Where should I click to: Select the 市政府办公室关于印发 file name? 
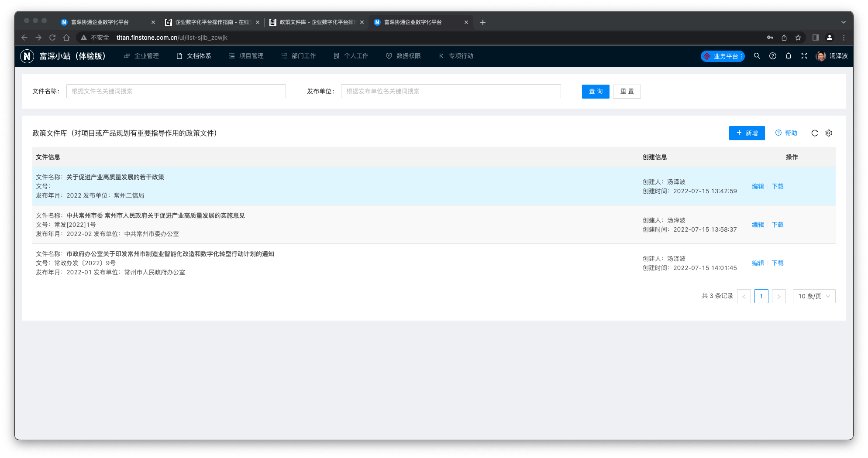(x=170, y=254)
